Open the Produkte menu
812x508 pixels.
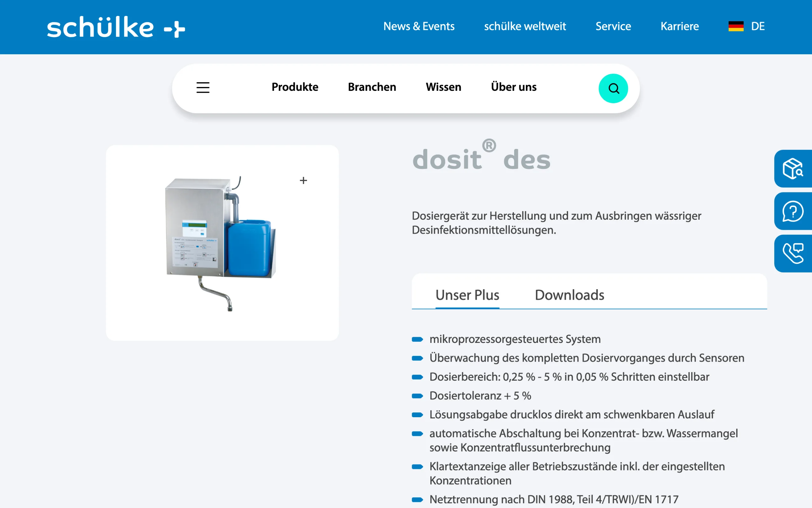coord(295,87)
